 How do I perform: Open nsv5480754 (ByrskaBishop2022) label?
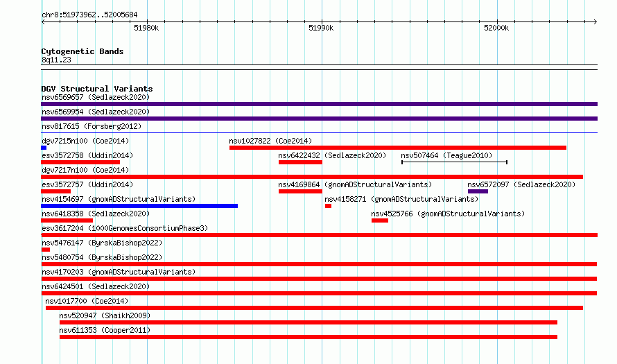[102, 257]
